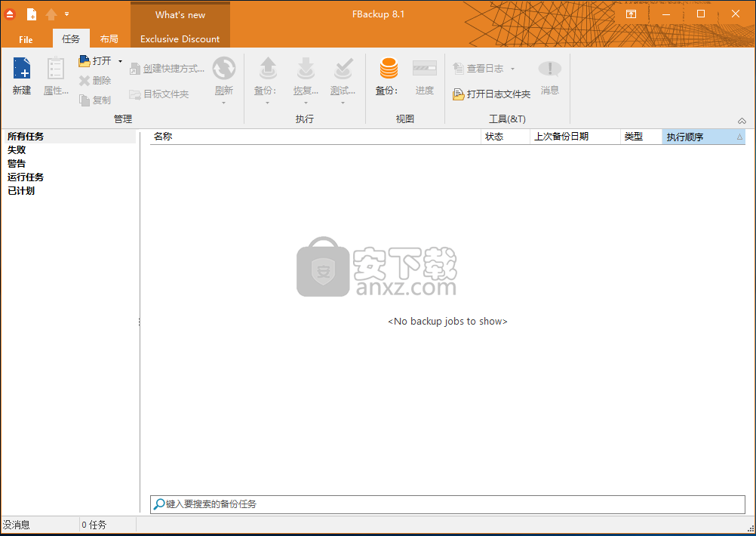Click the magnifier search icon
The height and width of the screenshot is (536, 756).
(x=158, y=504)
